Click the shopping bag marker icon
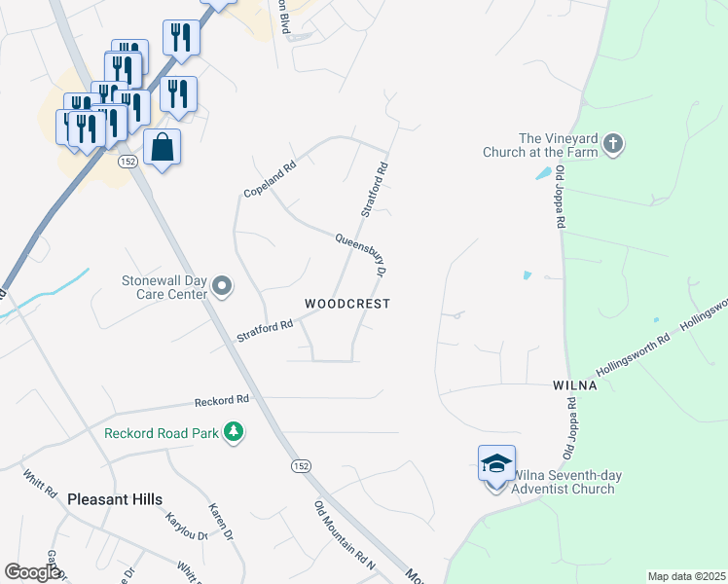The width and height of the screenshot is (728, 584). pos(162,149)
